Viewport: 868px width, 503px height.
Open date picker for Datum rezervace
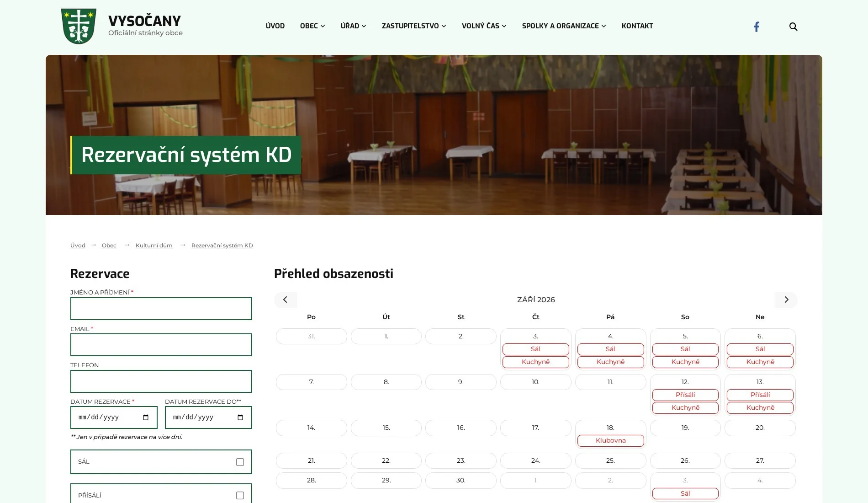tap(146, 417)
